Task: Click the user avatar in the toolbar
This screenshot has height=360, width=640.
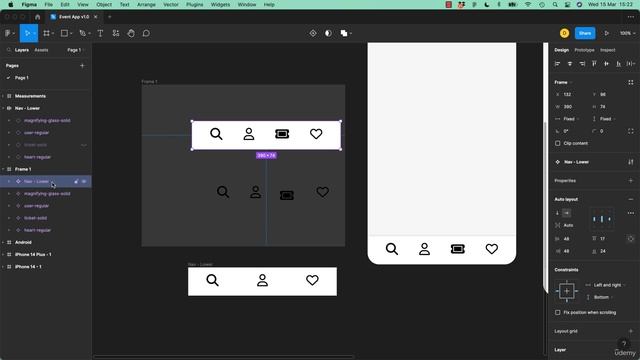Action: coord(564,33)
